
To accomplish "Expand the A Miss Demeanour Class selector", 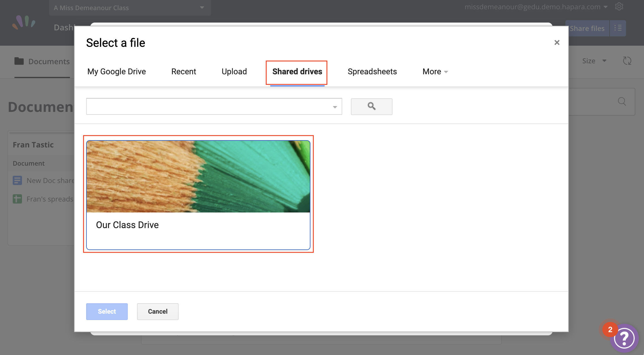I will point(130,8).
